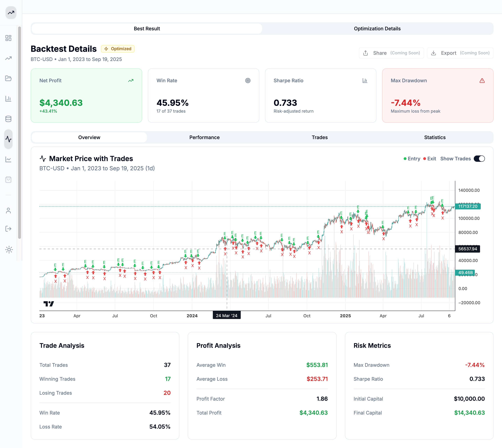Click the Share button
502x448 pixels.
pyautogui.click(x=391, y=53)
